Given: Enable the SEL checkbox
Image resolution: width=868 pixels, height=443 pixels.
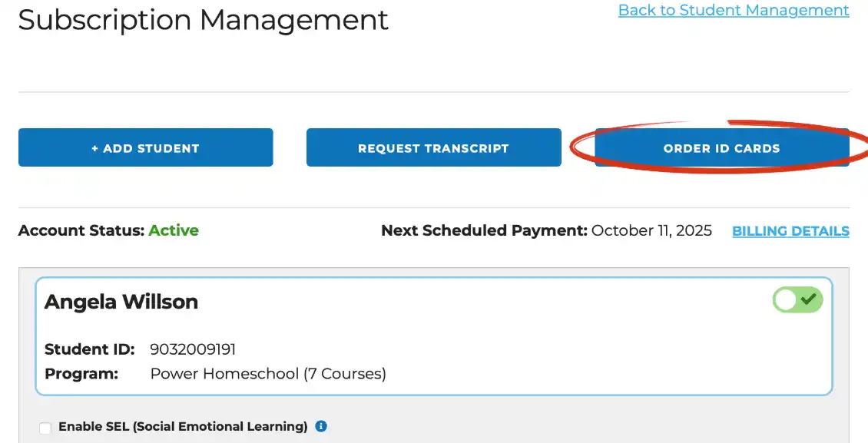Looking at the screenshot, I should 45,428.
